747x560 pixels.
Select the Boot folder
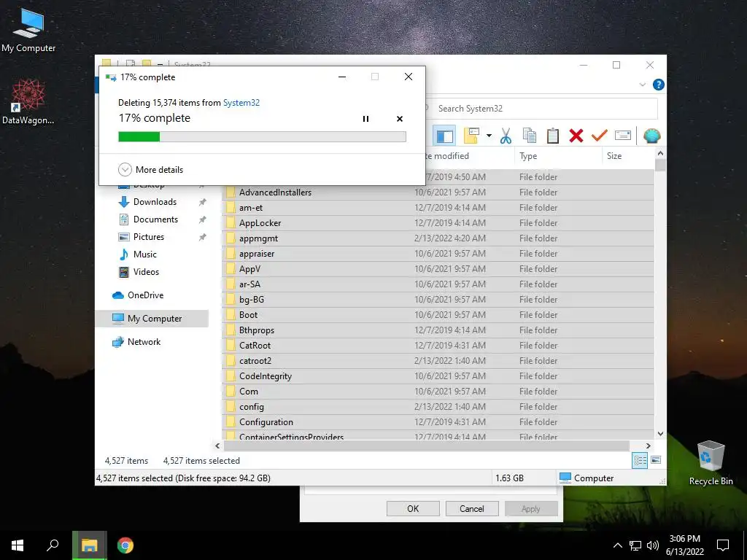[x=438, y=315]
